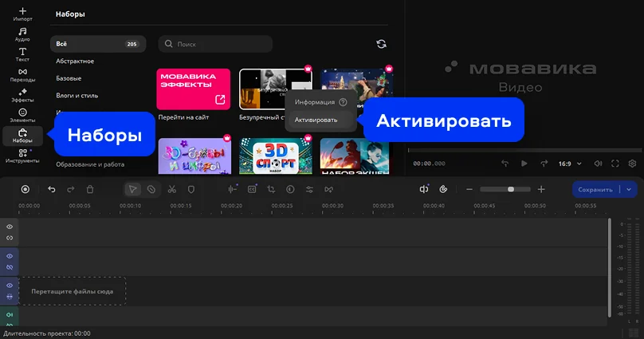644x339 pixels.
Task: Toggle eye on the track with Перетащите файлы сюда
Action: pos(10,286)
